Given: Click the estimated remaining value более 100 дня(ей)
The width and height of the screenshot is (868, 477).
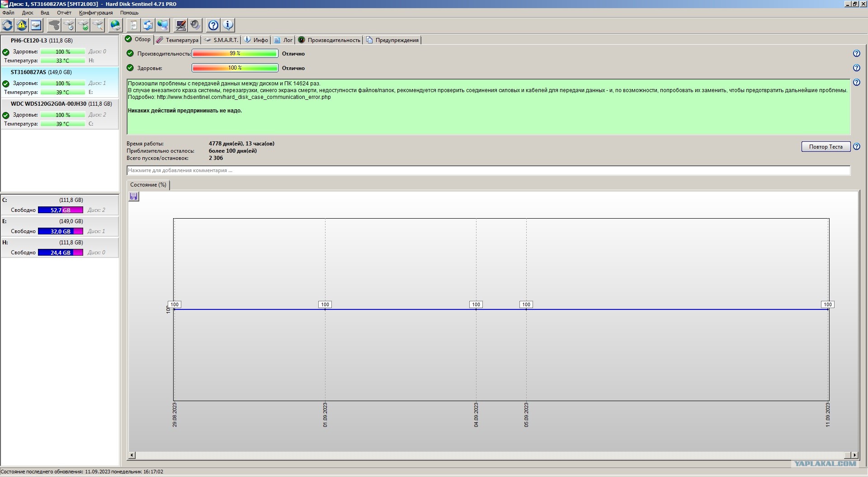Looking at the screenshot, I should [x=233, y=151].
